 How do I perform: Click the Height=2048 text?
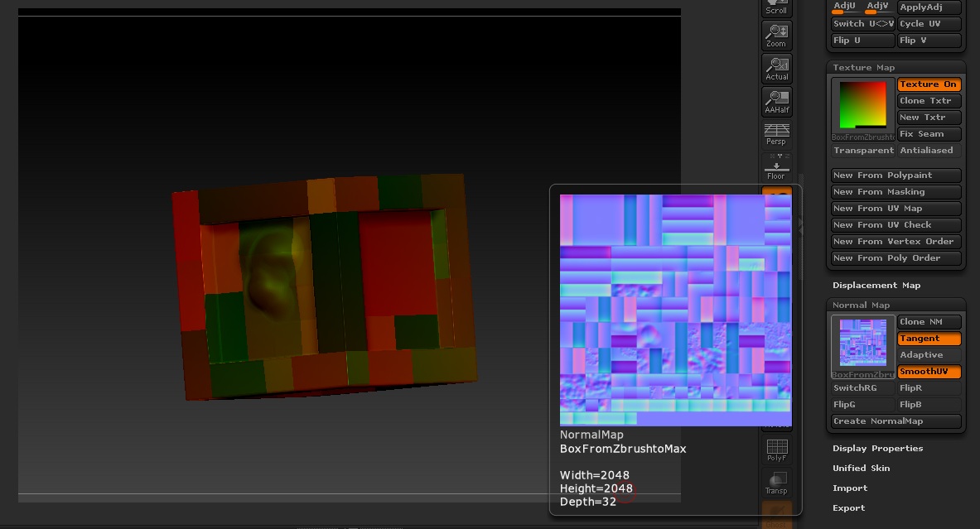point(596,488)
